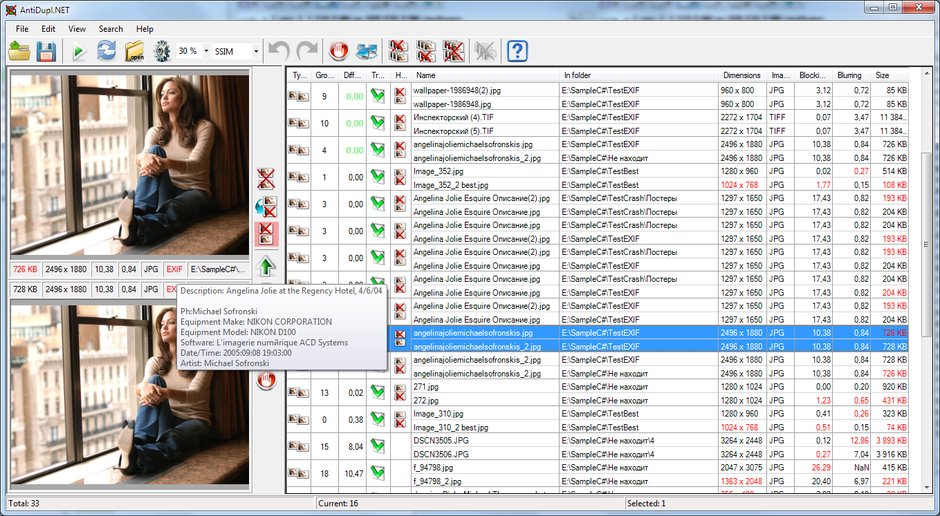Click the undo arrow in the toolbar
This screenshot has height=516, width=940.
click(x=279, y=51)
